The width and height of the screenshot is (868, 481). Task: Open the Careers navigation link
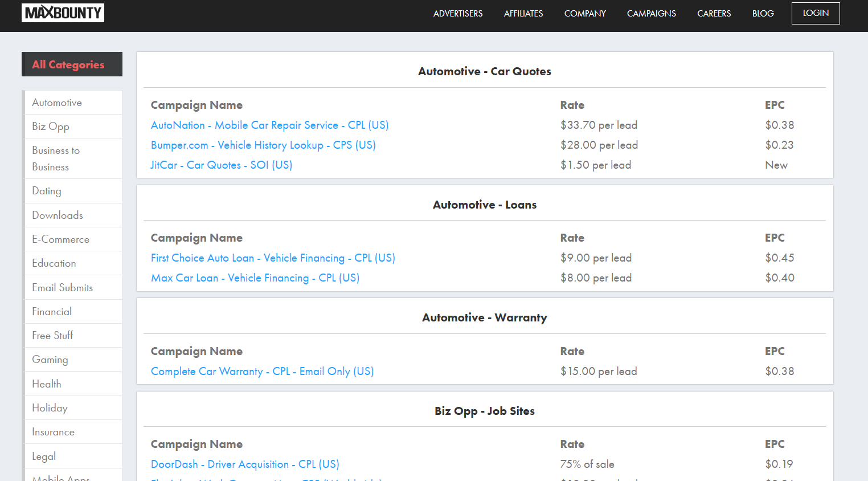click(x=714, y=13)
